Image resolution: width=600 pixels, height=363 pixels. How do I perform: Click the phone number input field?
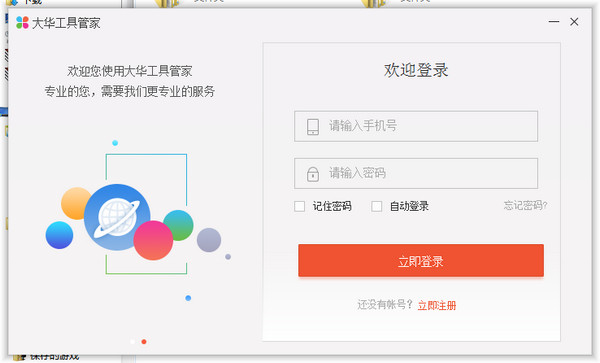point(416,126)
